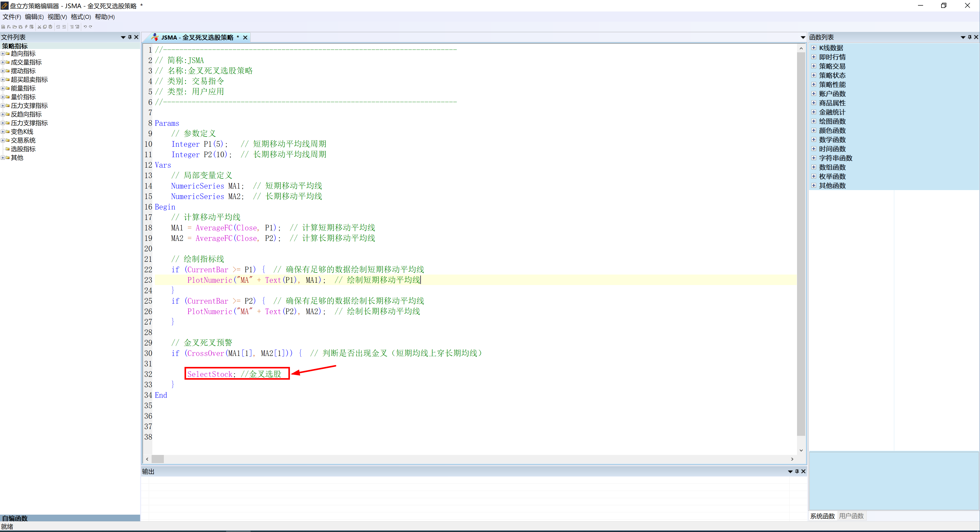
Task: Click the paste clipboard toolbar icon
Action: (50, 27)
